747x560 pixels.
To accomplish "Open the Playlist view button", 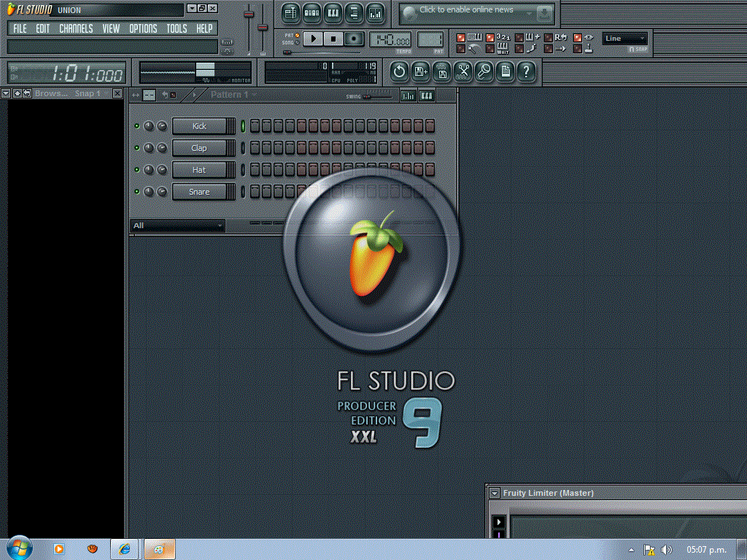I will 290,13.
